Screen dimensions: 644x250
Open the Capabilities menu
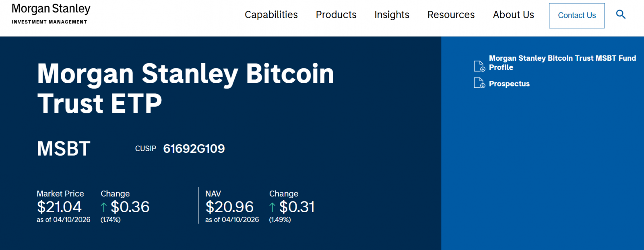[271, 15]
